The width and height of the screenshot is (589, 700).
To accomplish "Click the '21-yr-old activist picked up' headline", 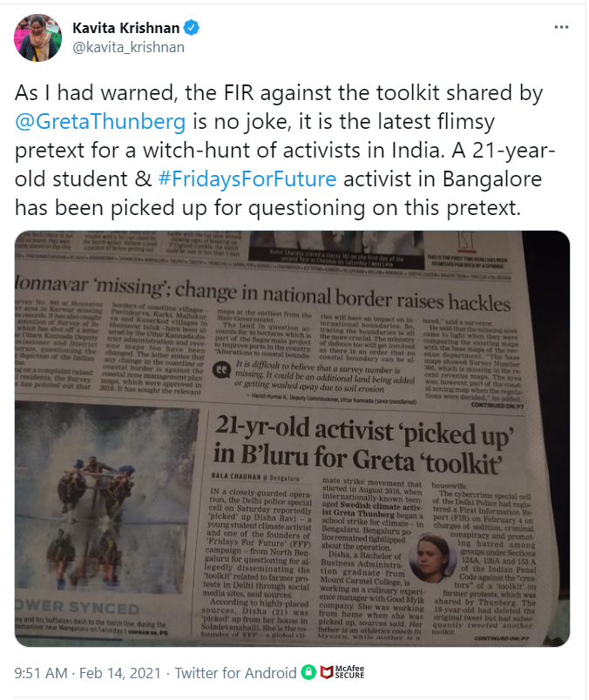I will point(363,445).
